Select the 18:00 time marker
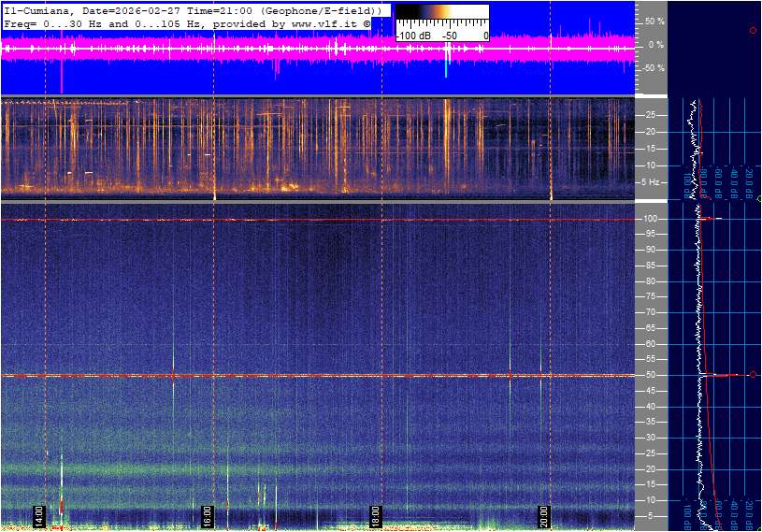762x532 pixels. (x=375, y=516)
